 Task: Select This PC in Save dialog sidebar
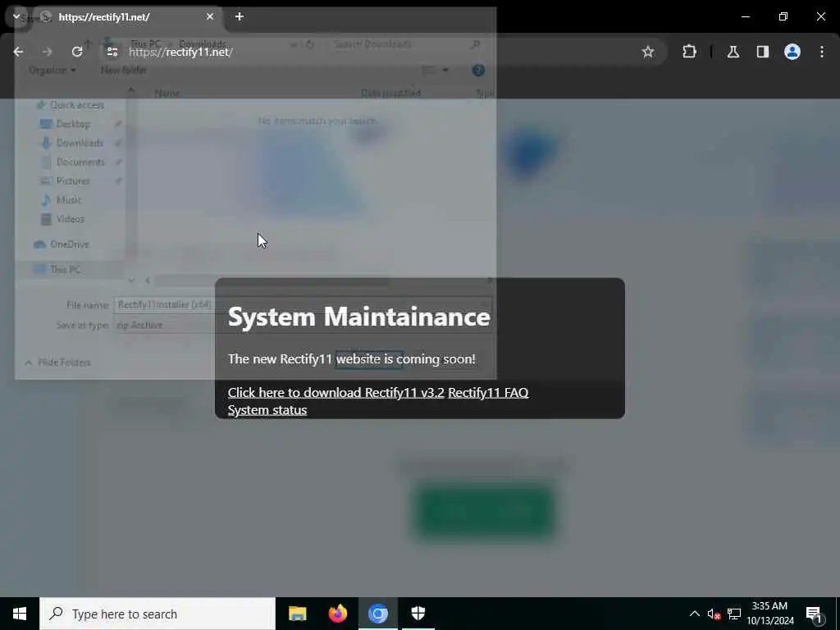point(64,269)
